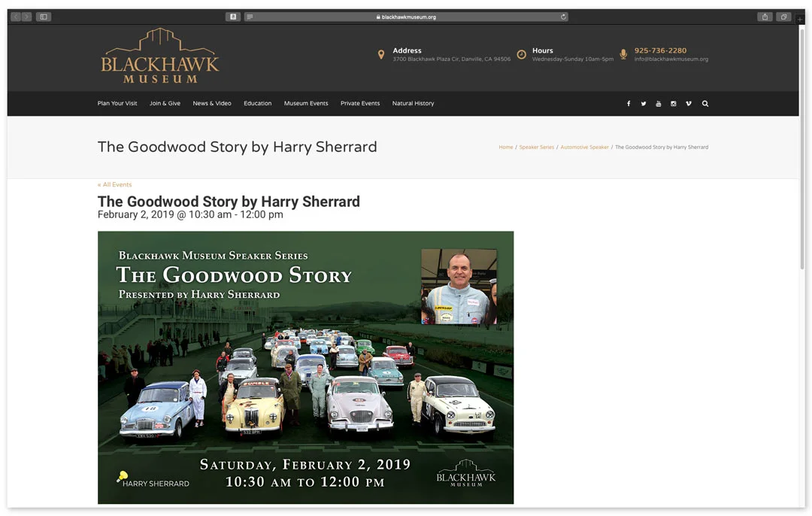The width and height of the screenshot is (812, 516).
Task: Click the clock Hours icon
Action: pyautogui.click(x=522, y=54)
